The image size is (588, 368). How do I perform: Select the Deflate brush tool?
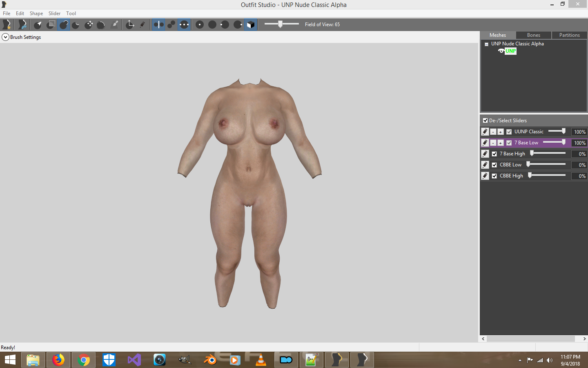pyautogui.click(x=76, y=25)
